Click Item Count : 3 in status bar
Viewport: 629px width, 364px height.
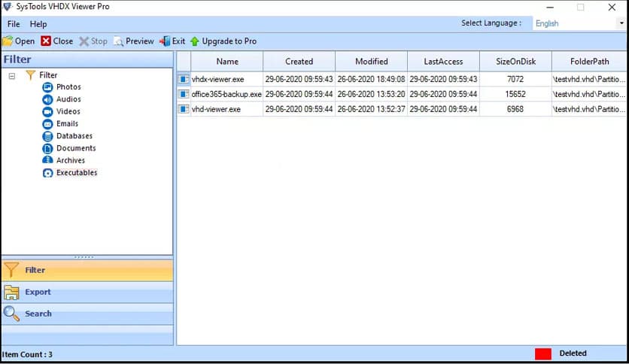click(x=27, y=355)
